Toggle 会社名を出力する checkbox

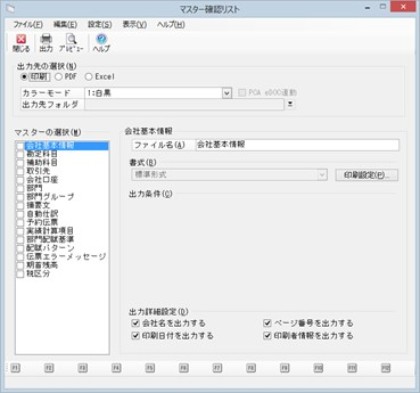click(135, 323)
